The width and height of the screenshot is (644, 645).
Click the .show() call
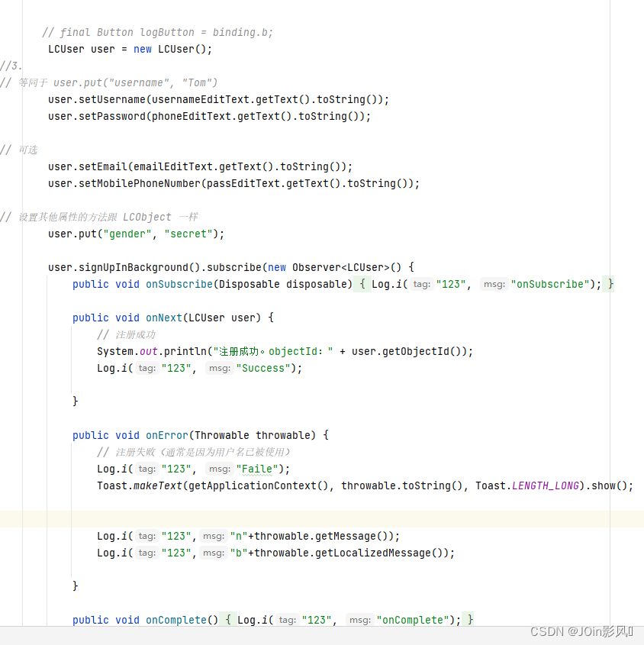pos(606,485)
